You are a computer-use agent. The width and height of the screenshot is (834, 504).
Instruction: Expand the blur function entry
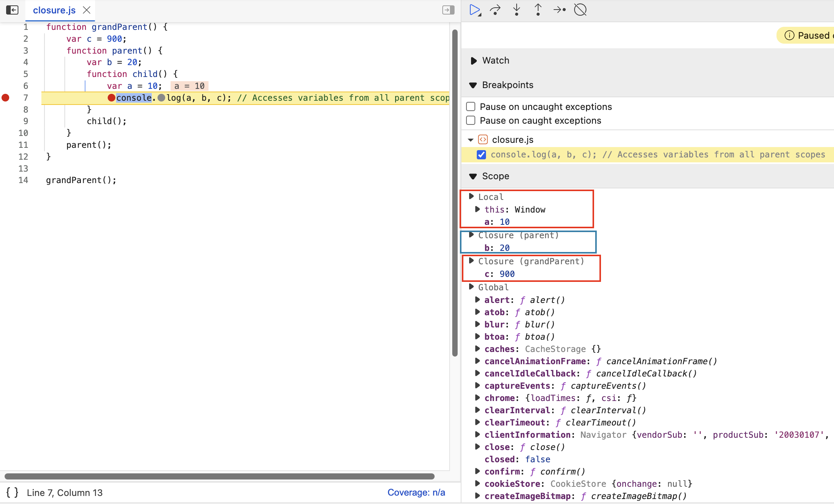click(x=478, y=324)
